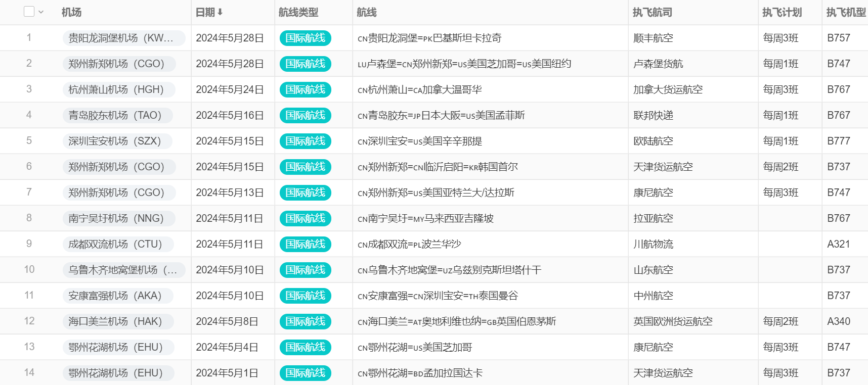Open 南宁吴圩机场 (NNG) airport tag
Screen dimensions: 868x385
[119, 218]
